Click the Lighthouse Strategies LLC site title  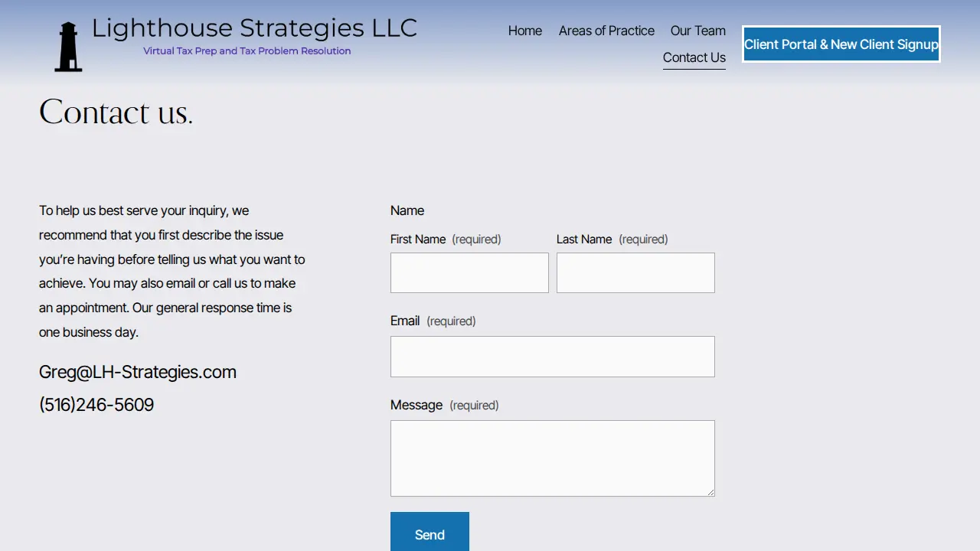(254, 28)
